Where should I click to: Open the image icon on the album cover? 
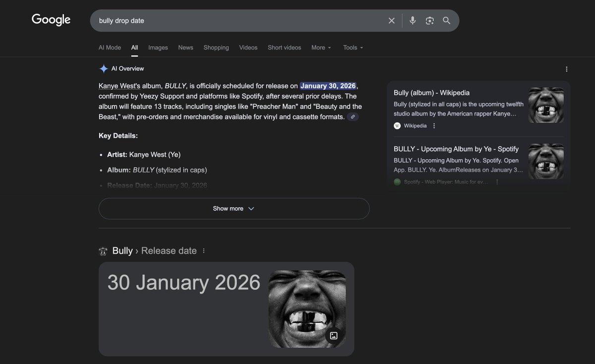pos(334,336)
